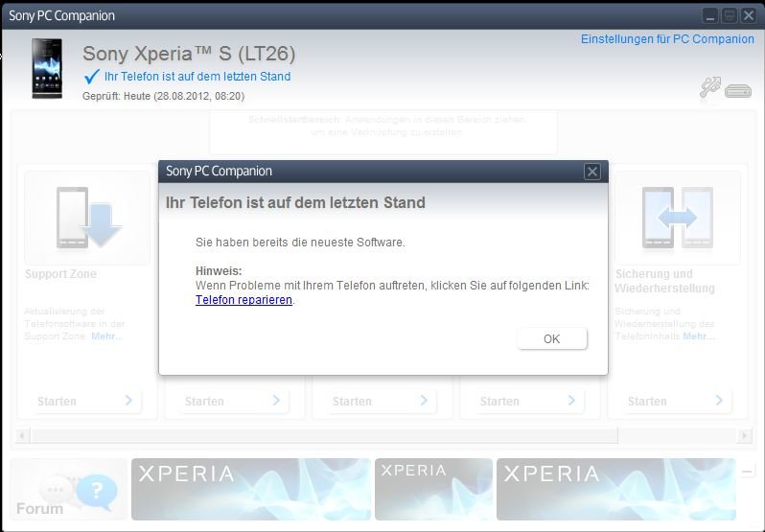The width and height of the screenshot is (765, 532).
Task: Click the Xperia S phone image
Action: click(47, 68)
